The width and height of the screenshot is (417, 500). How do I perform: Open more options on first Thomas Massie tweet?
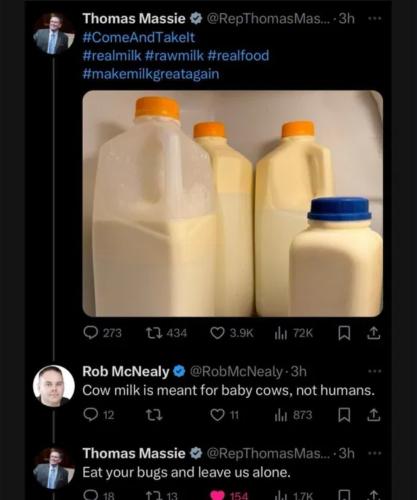point(375,18)
